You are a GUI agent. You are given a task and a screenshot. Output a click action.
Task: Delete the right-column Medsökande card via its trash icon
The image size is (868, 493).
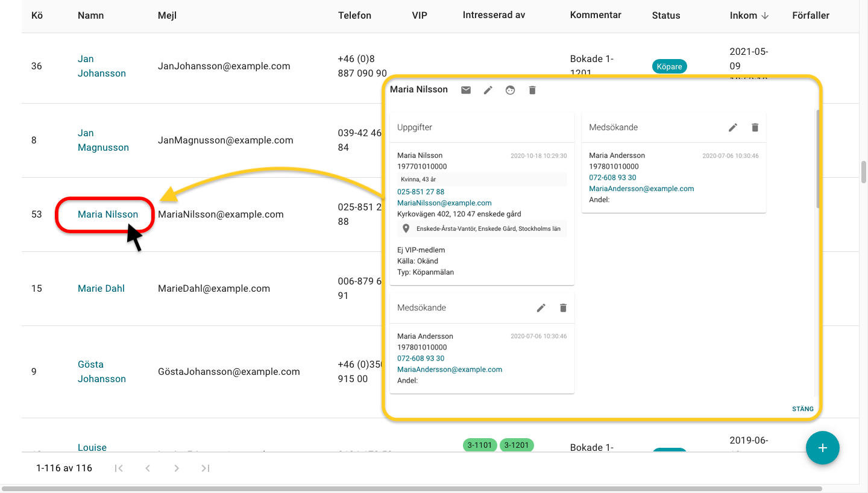pos(755,127)
